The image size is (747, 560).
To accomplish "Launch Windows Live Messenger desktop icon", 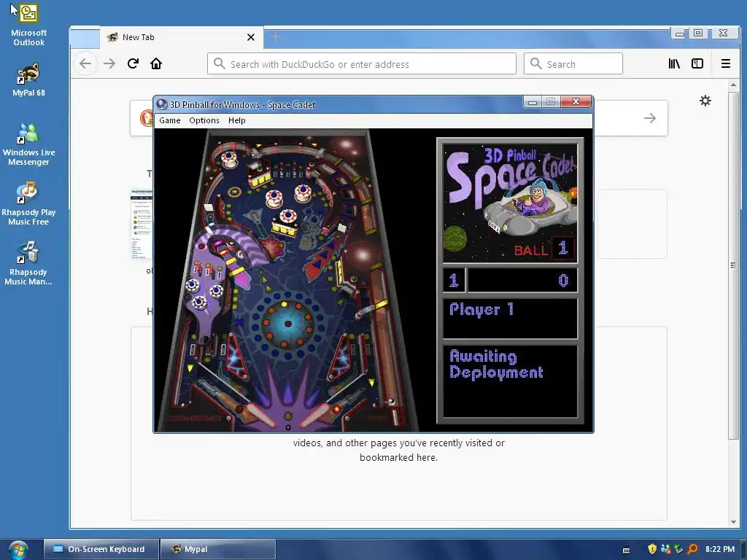I will (28, 144).
